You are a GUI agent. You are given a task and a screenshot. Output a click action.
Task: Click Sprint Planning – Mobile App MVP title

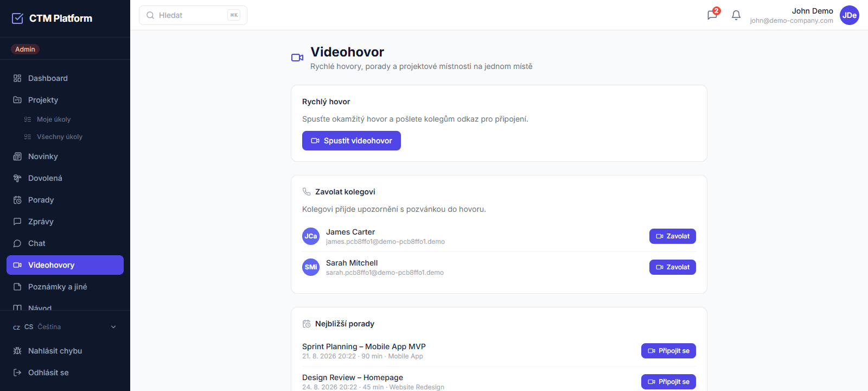click(x=364, y=346)
